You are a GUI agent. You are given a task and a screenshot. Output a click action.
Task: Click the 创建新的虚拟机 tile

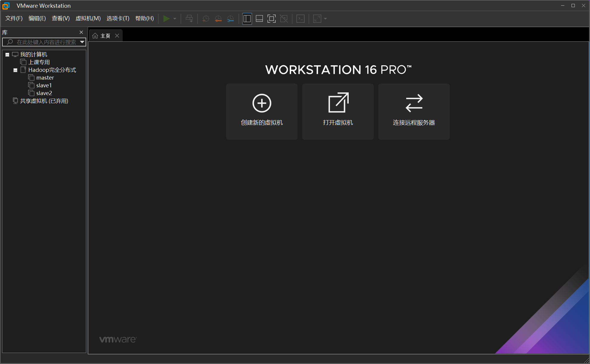pos(262,111)
